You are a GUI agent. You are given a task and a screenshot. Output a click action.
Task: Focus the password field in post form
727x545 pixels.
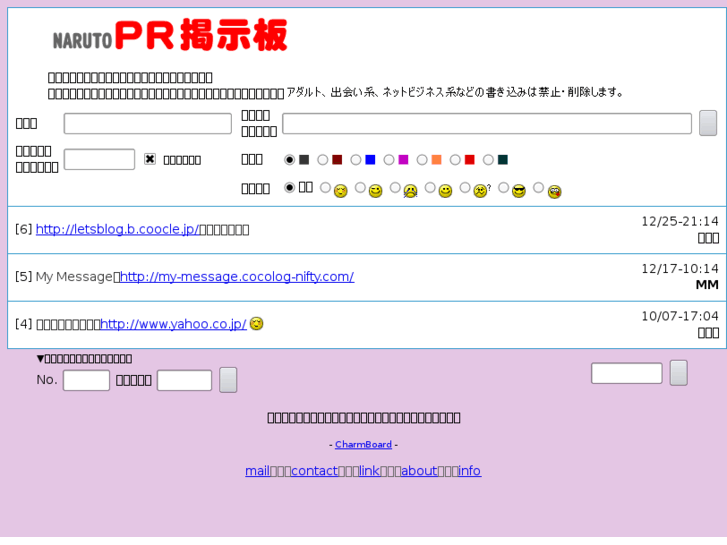(x=99, y=159)
